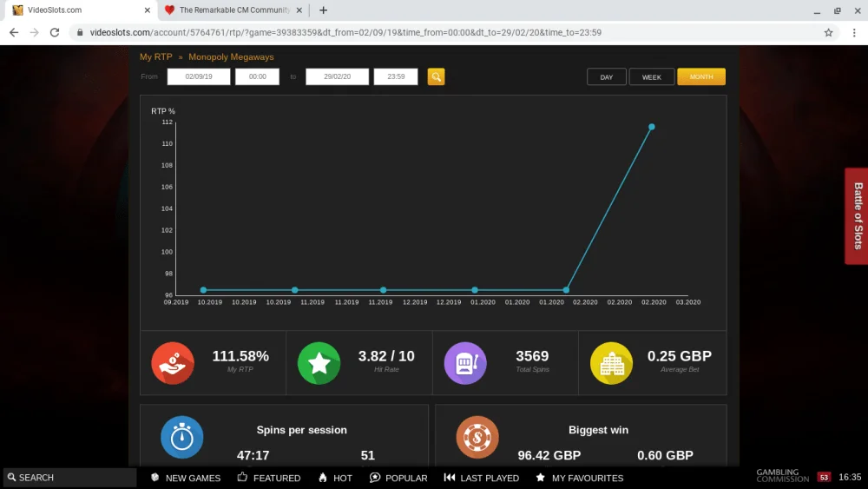This screenshot has width=868, height=489.
Task: Click the browser address bar URL
Action: tap(345, 32)
